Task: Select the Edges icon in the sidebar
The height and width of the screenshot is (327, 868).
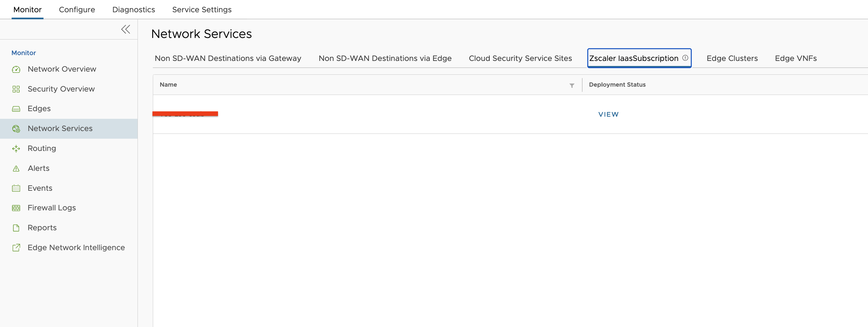Action: tap(16, 108)
